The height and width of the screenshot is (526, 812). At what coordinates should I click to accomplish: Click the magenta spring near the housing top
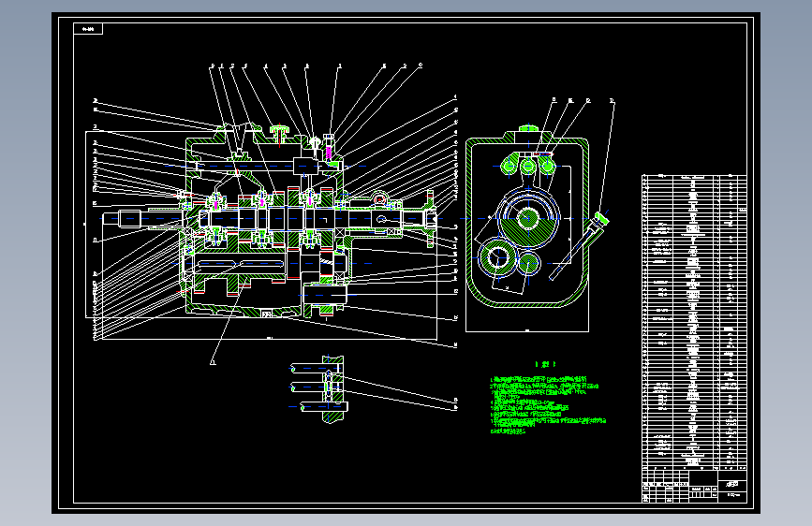329,153
